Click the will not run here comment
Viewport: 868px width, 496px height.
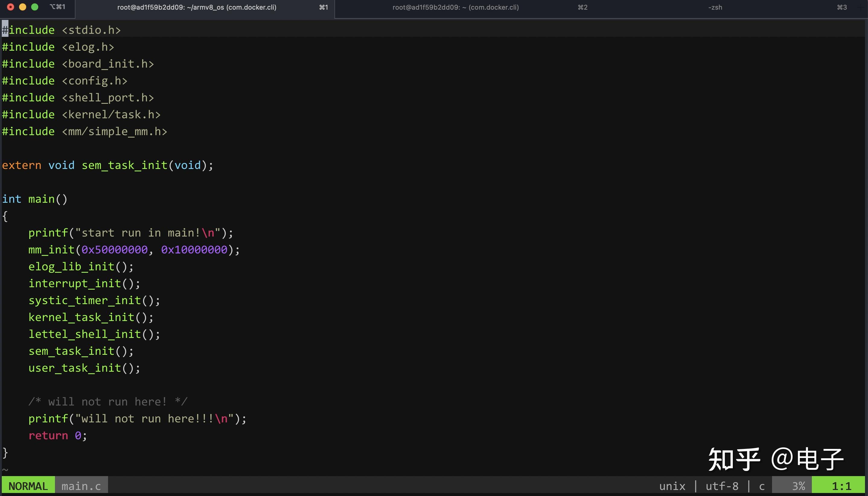pyautogui.click(x=108, y=401)
